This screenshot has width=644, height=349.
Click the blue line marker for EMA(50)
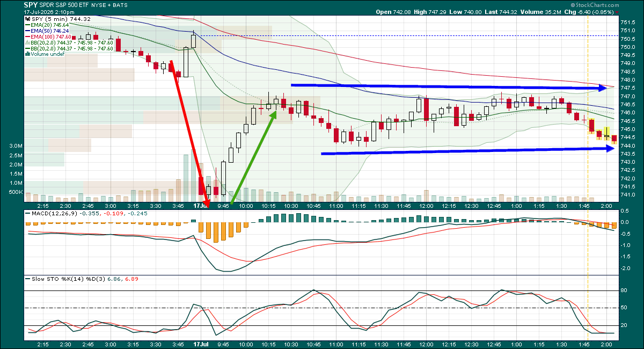[29, 31]
